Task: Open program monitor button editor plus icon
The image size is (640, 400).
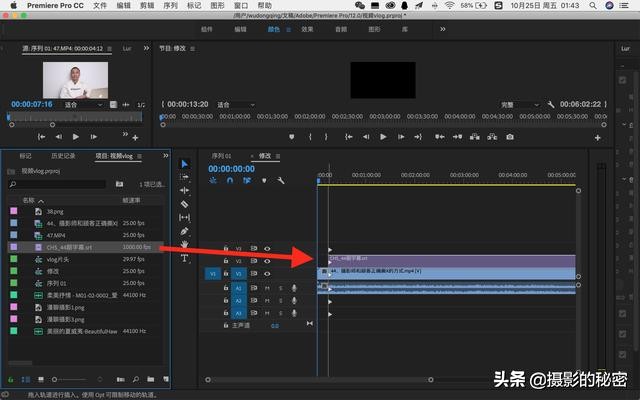Action: coord(598,138)
